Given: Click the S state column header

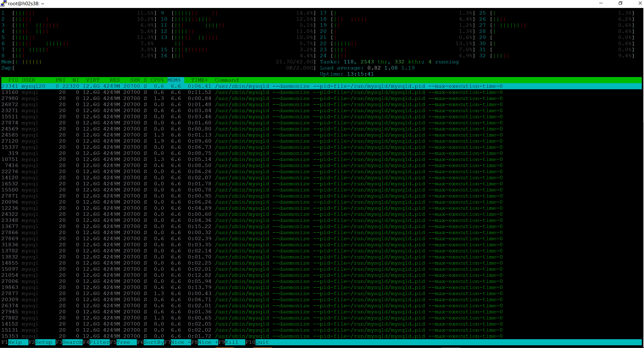Looking at the screenshot, I should pyautogui.click(x=145, y=80).
